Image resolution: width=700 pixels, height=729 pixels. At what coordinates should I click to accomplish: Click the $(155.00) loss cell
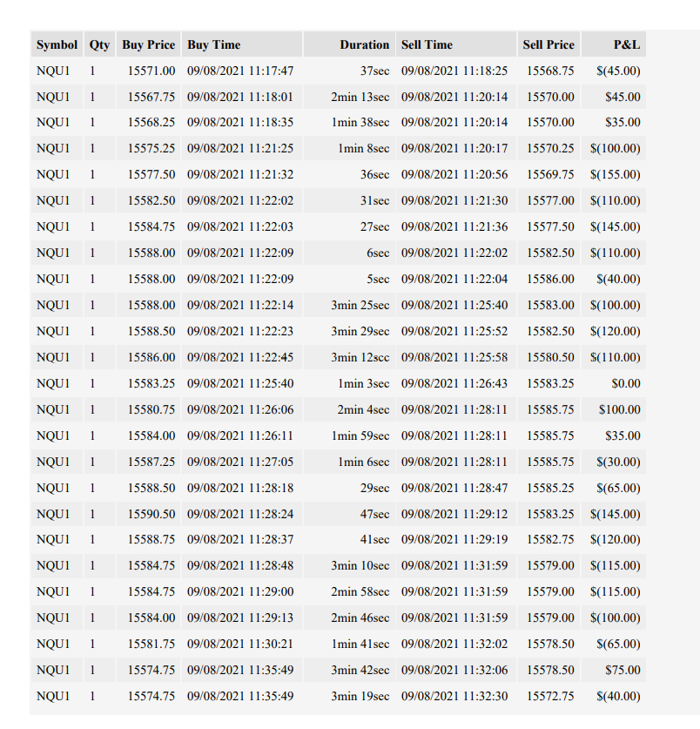614,174
